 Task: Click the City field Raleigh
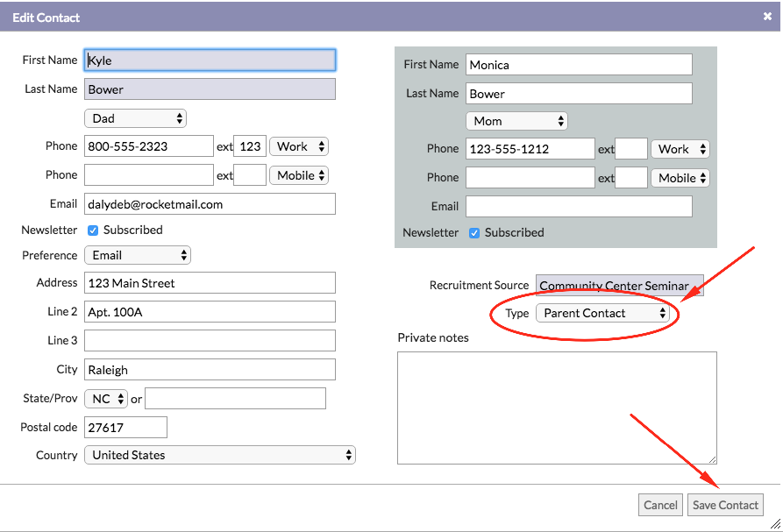point(210,370)
